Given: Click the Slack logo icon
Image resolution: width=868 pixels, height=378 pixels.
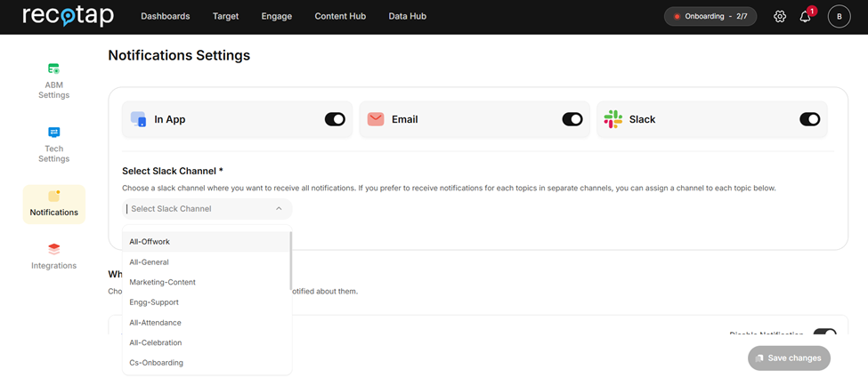Looking at the screenshot, I should 612,119.
